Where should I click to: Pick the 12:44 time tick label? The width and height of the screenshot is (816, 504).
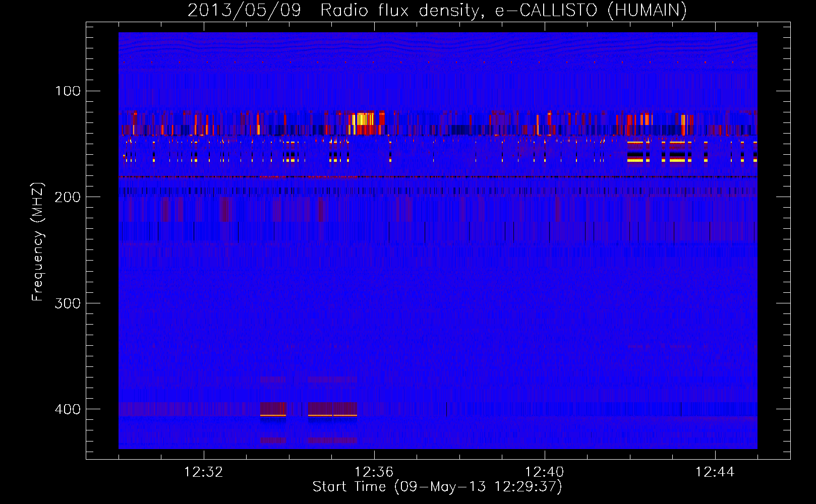[715, 472]
